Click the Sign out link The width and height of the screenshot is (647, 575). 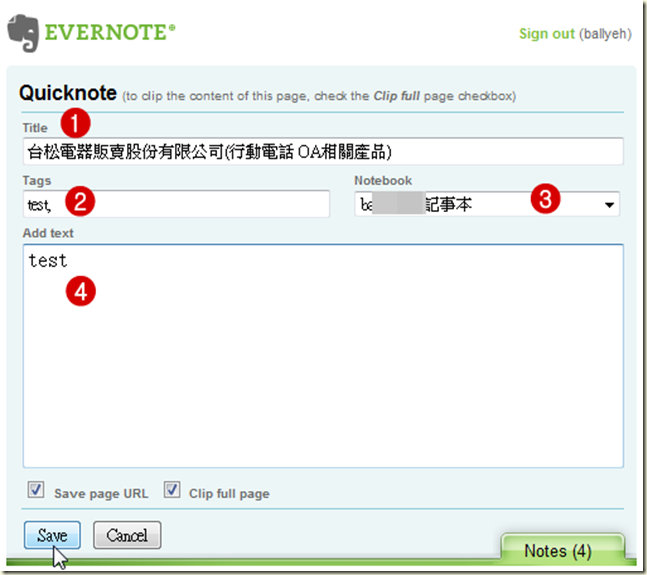tap(546, 33)
